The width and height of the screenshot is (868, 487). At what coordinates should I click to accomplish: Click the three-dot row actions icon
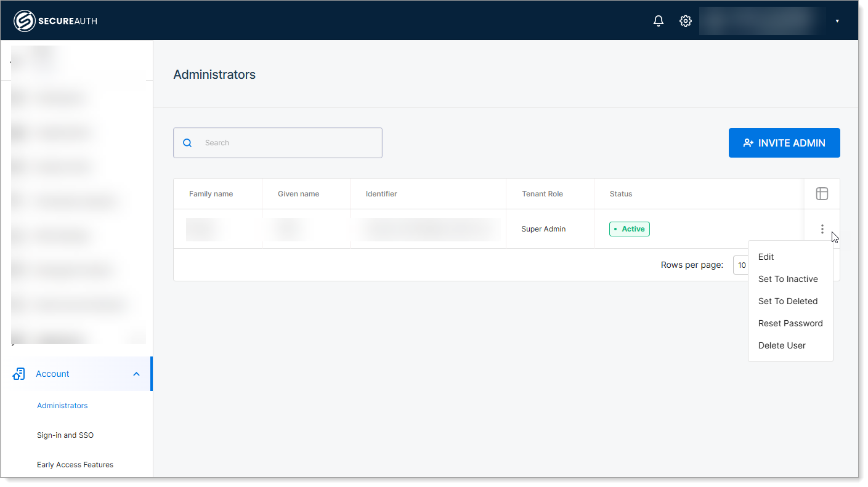(x=822, y=229)
